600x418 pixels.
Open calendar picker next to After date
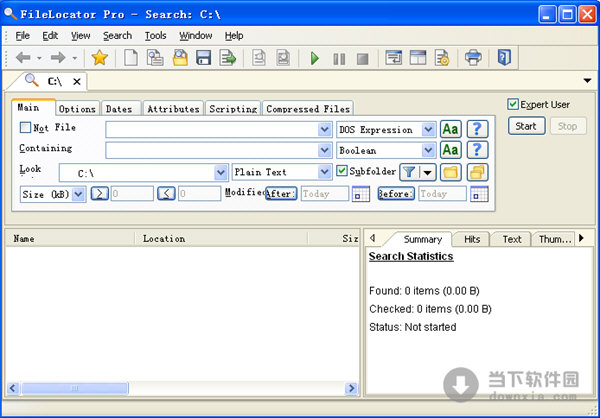point(360,194)
